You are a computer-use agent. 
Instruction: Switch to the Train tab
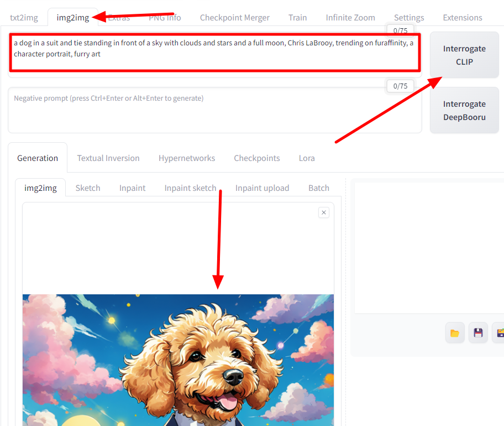[298, 17]
